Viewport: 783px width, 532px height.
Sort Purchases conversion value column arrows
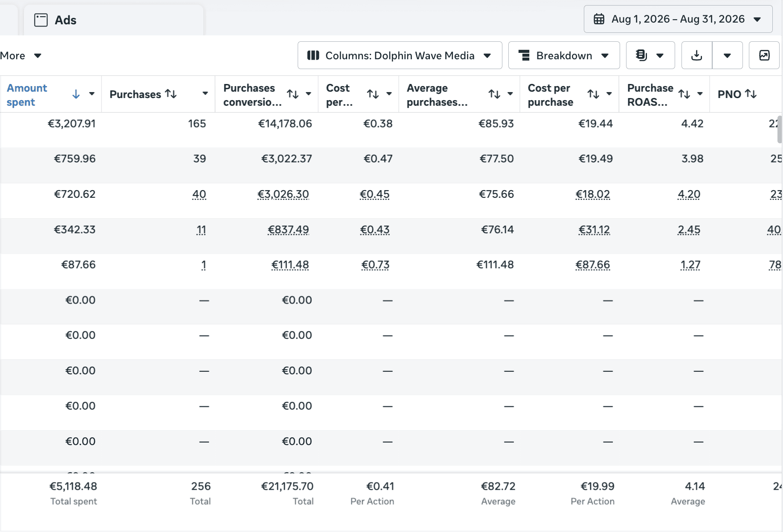[x=293, y=94]
